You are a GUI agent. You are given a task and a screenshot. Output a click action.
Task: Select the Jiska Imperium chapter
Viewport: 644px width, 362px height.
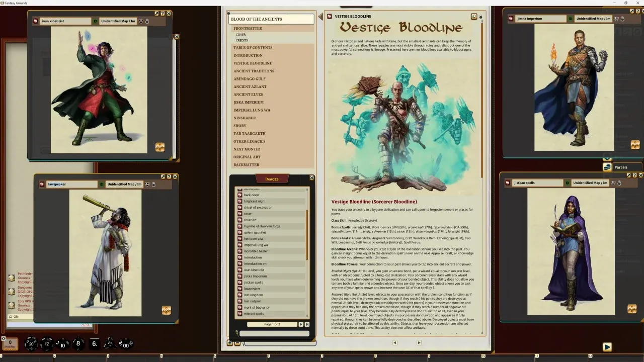[x=273, y=102]
